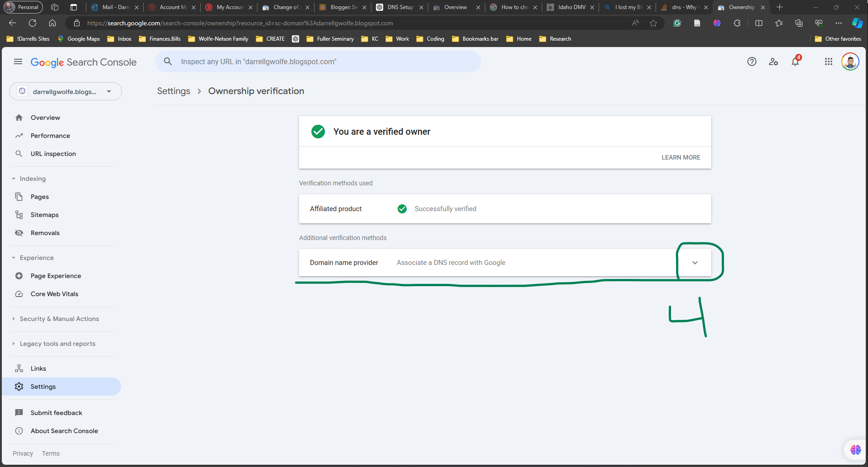
Task: Click the LEARN MORE button
Action: [680, 157]
